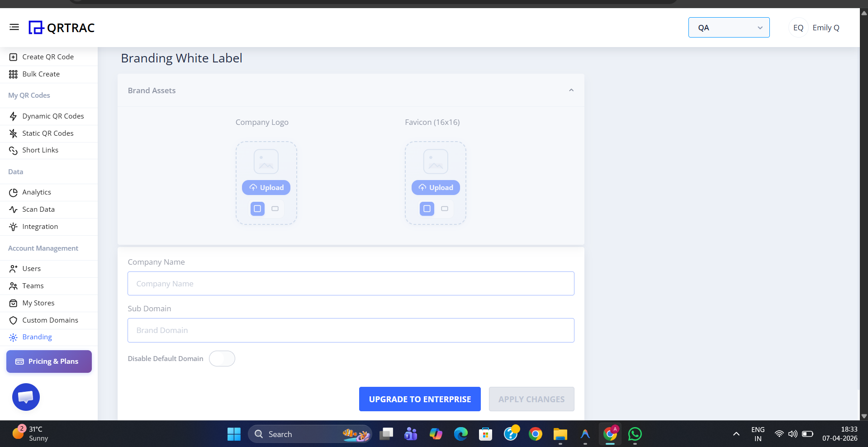Open the Integration settings icon

13,226
